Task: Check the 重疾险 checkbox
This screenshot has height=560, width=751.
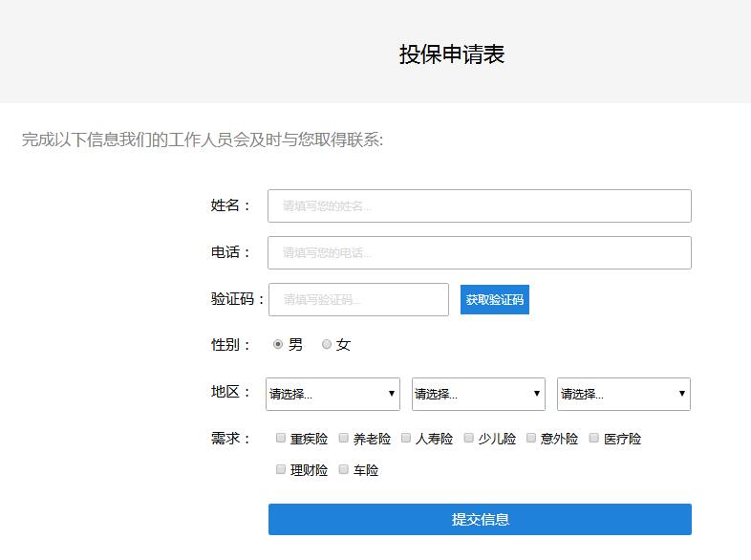Action: 281,438
